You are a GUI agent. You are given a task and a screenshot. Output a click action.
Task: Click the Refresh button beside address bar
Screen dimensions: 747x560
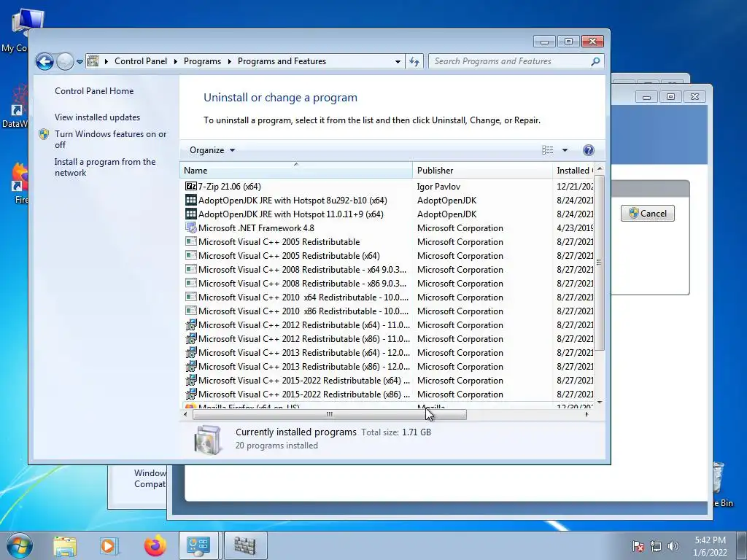[x=414, y=61]
